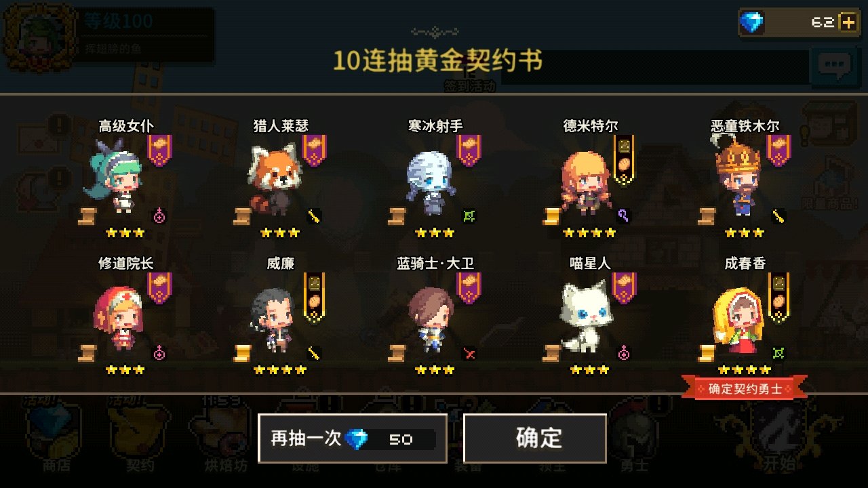868x488 pixels.
Task: Click the plus icon to add gems
Action: click(x=848, y=22)
